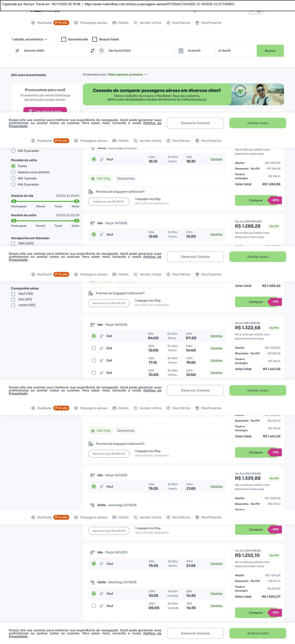
Task: Expand the Mais baratos primeiro sort menu
Action: pyautogui.click(x=128, y=74)
